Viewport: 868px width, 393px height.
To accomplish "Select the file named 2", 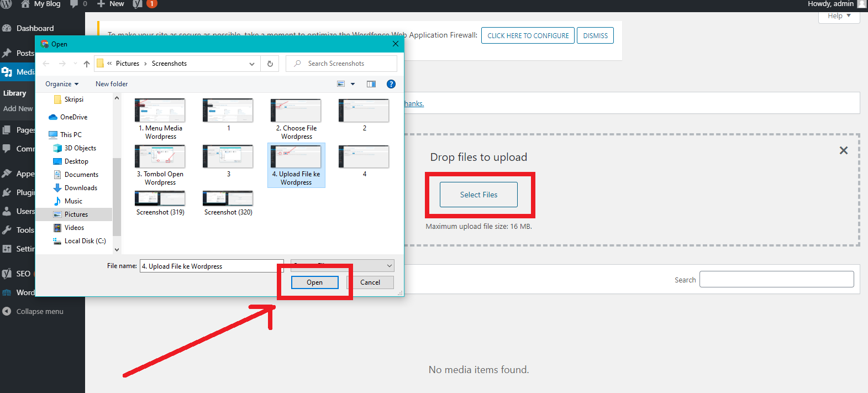I will tap(364, 116).
